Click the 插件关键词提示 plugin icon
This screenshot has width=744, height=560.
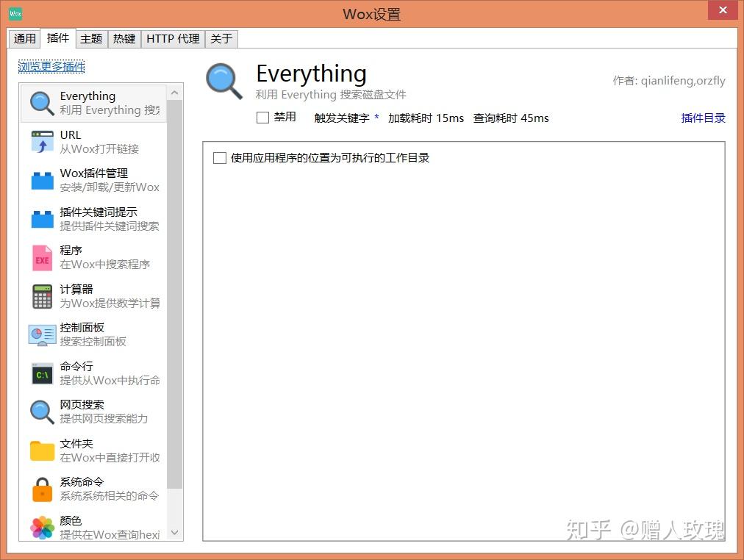(x=40, y=218)
